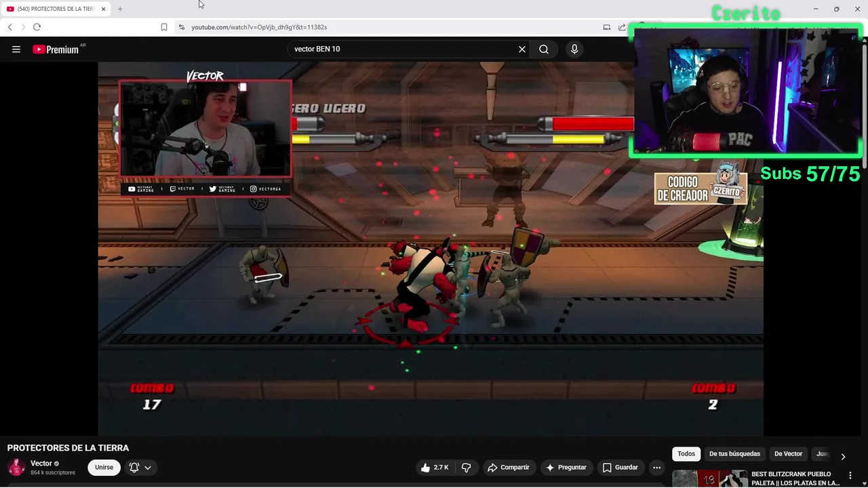Image resolution: width=868 pixels, height=488 pixels.
Task: Click the Subs 57/75 overlay text
Action: [810, 174]
